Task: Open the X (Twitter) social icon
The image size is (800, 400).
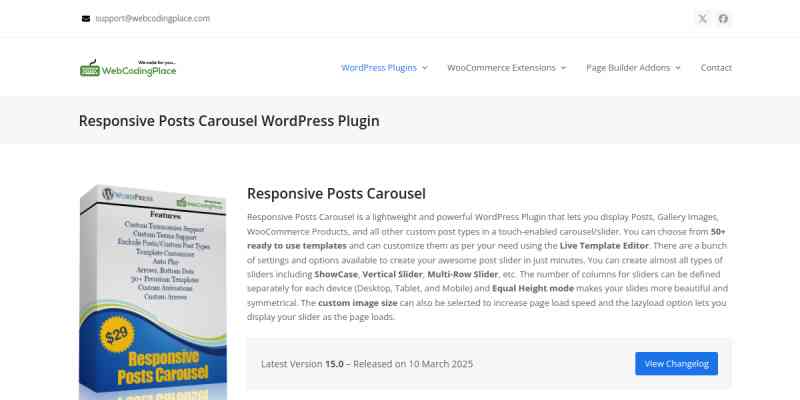Action: coord(703,19)
